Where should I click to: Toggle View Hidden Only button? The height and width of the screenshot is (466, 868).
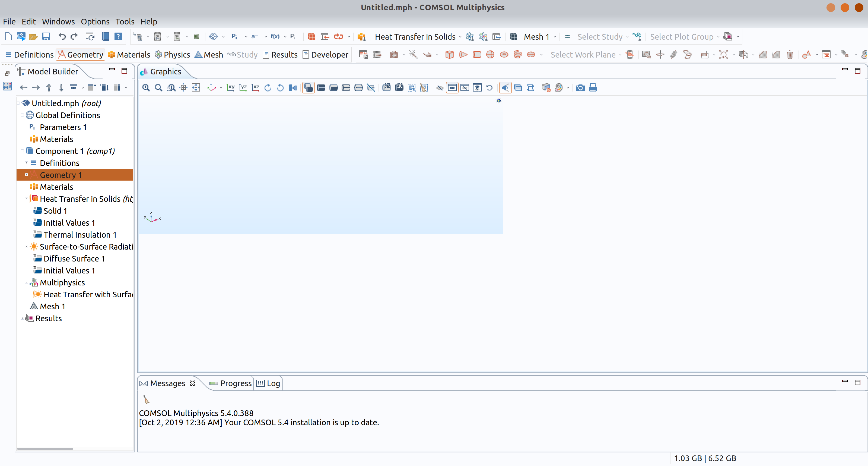coord(465,88)
